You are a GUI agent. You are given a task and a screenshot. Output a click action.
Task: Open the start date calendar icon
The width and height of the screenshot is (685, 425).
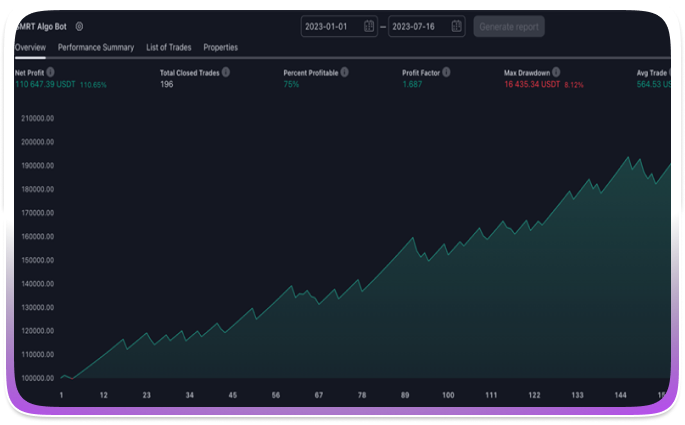tap(369, 26)
